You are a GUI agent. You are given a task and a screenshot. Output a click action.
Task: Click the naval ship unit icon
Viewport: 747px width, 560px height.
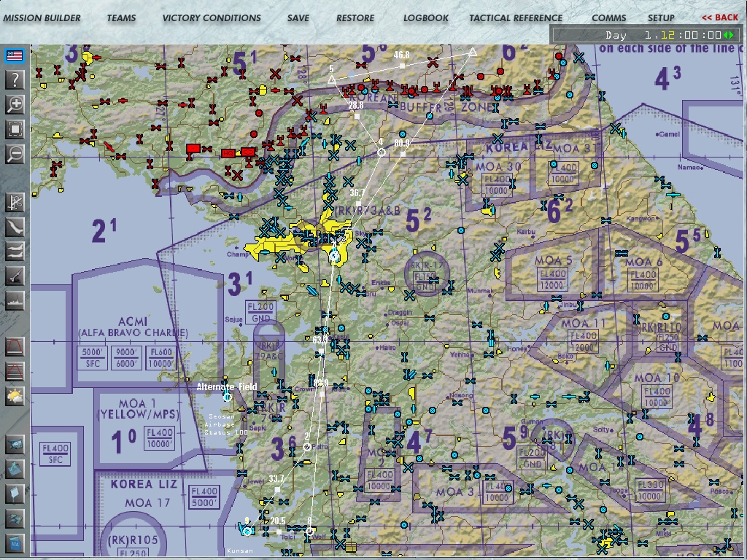coord(15,300)
